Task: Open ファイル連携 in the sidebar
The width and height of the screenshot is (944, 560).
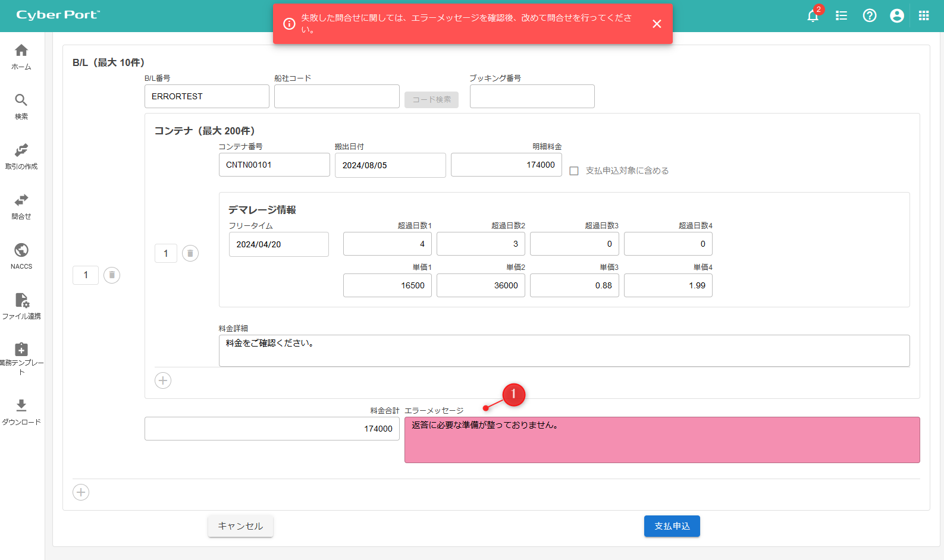Action: pos(21,306)
